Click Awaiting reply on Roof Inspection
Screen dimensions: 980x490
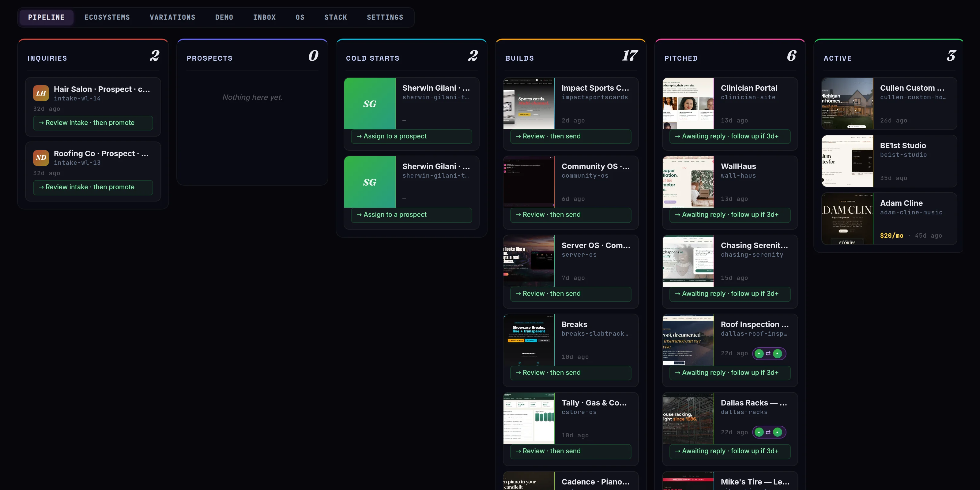point(730,373)
